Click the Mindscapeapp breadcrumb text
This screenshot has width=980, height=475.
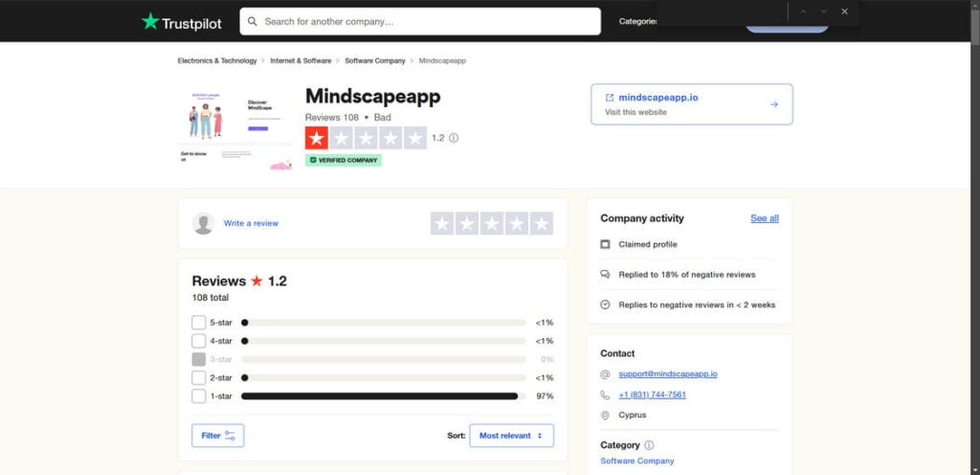click(x=442, y=60)
